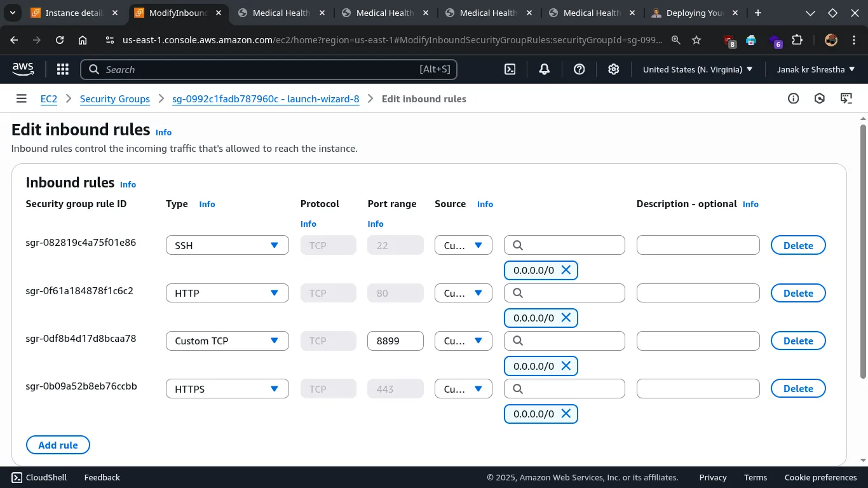Viewport: 868px width, 488px height.
Task: Remove 0.0.0.0/0 source from HTTPS rule
Action: tap(566, 414)
